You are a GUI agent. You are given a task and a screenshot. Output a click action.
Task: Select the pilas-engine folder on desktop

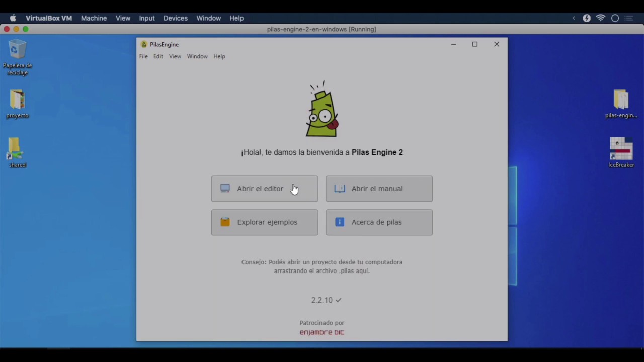pos(621,104)
